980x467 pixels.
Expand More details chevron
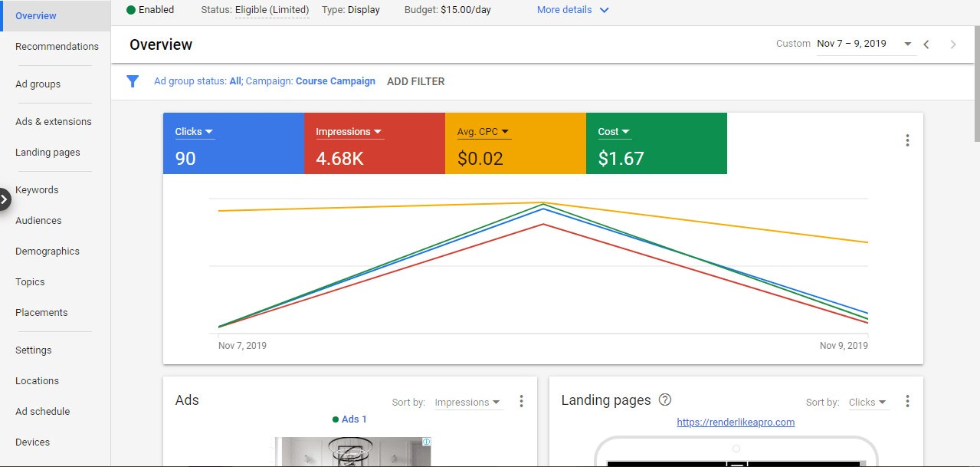point(604,10)
